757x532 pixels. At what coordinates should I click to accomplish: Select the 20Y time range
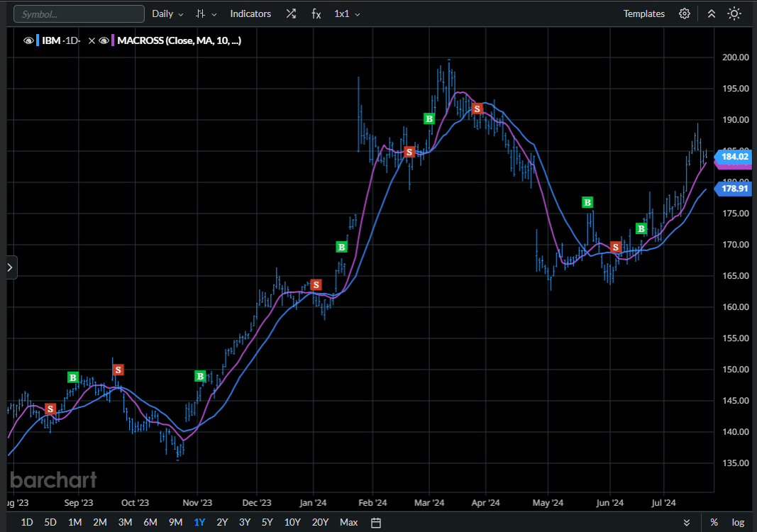click(x=321, y=522)
